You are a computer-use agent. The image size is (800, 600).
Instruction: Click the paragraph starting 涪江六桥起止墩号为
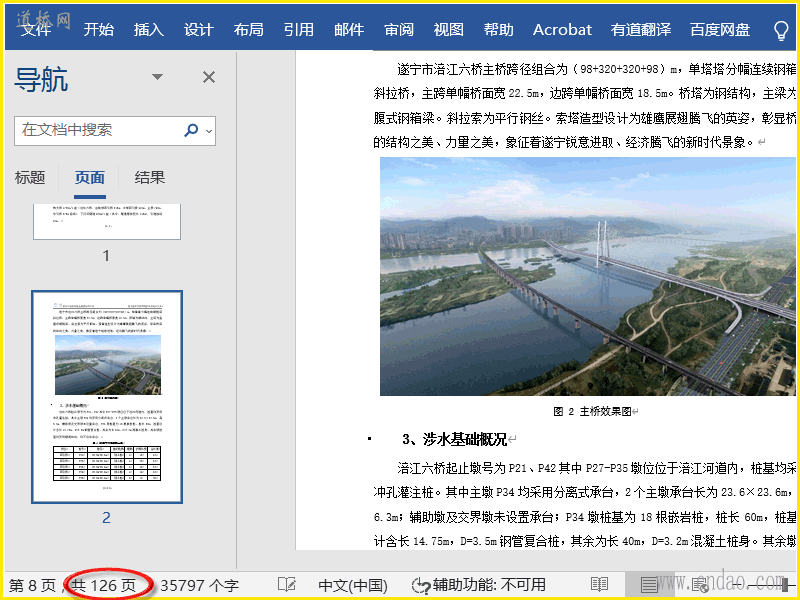click(584, 504)
